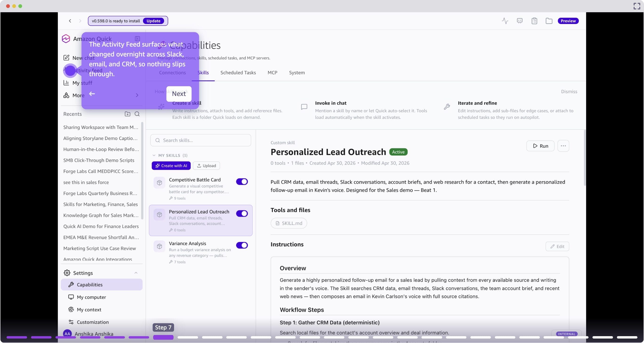
Task: Switch to the MCP tab
Action: [272, 72]
